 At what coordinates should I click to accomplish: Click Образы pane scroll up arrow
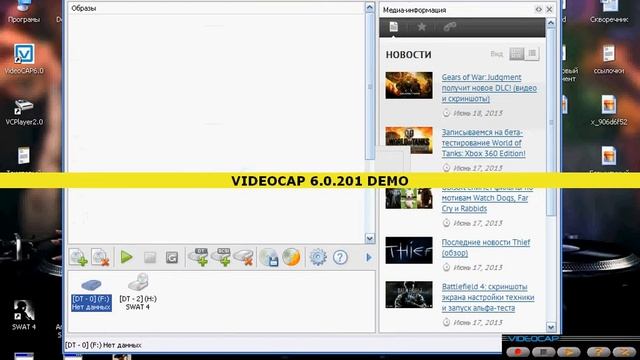[369, 7]
